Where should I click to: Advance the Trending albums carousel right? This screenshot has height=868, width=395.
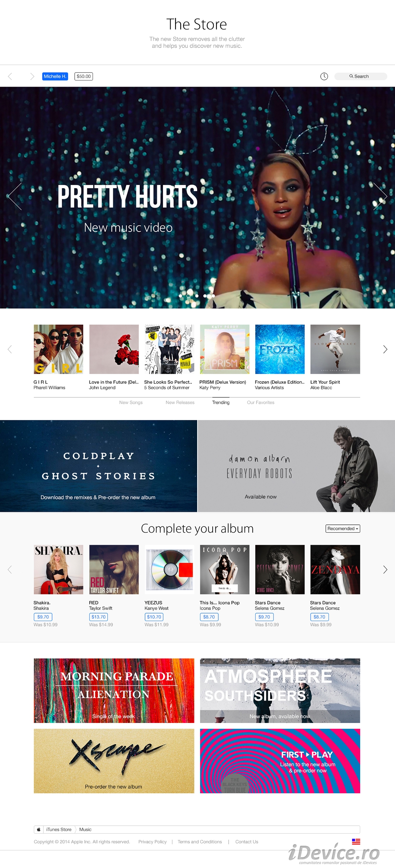click(385, 349)
